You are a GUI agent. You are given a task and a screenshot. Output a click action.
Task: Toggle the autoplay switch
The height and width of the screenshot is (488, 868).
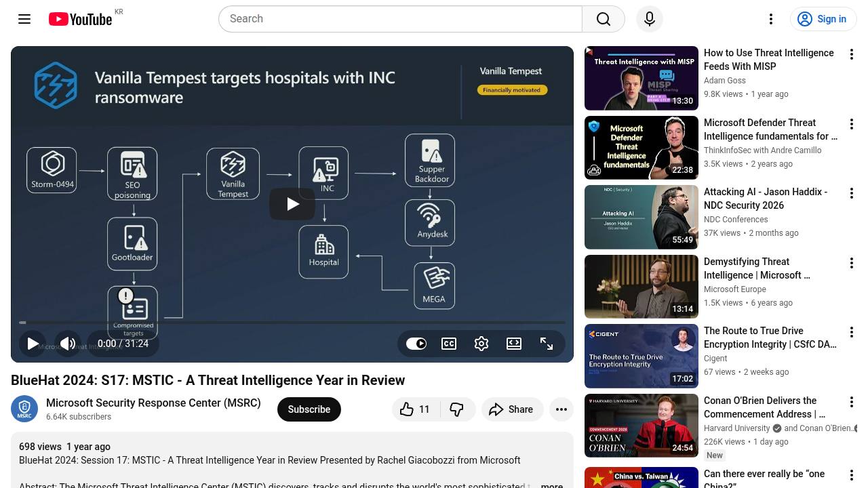(416, 344)
